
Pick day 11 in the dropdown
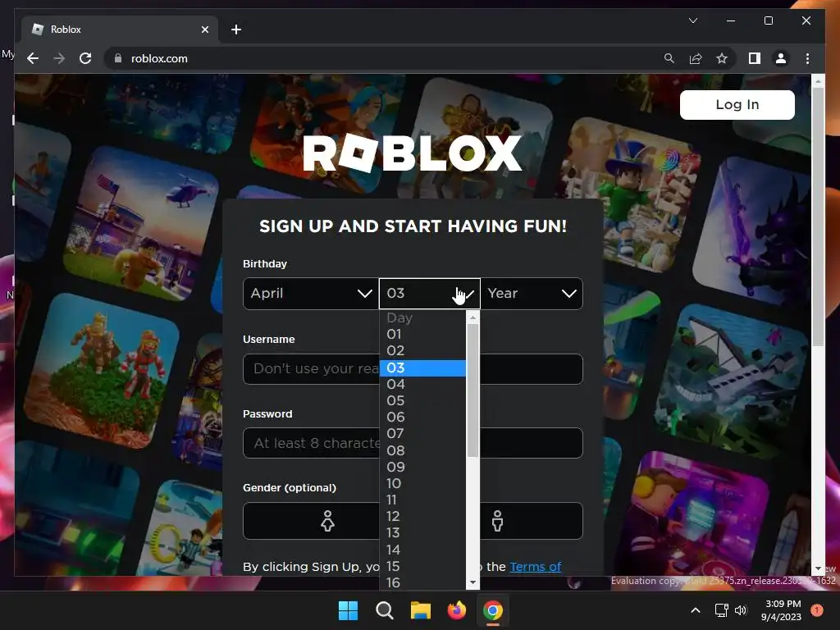pos(422,500)
